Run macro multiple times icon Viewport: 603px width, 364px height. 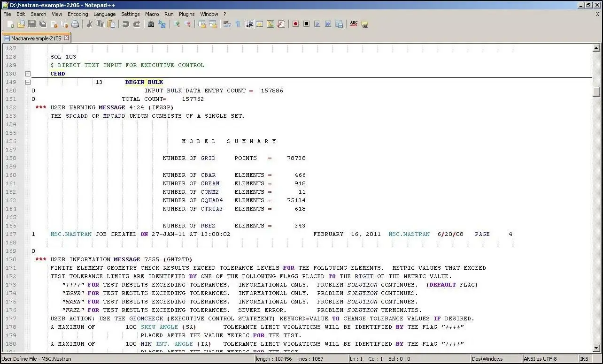328,24
